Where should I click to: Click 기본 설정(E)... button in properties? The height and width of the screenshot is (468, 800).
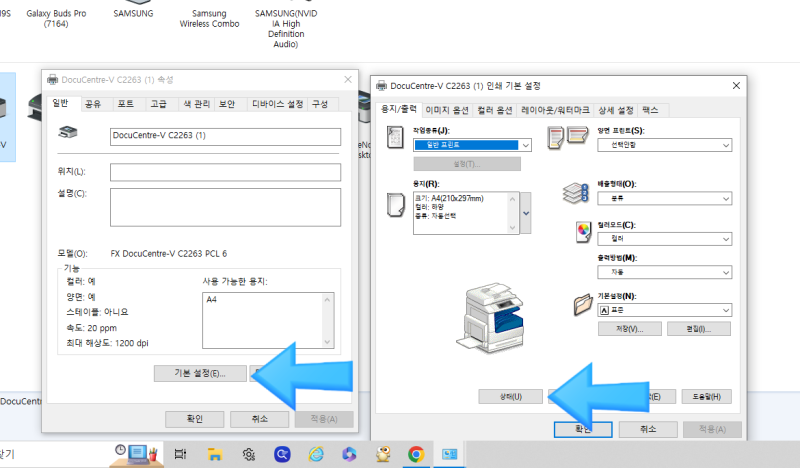200,374
